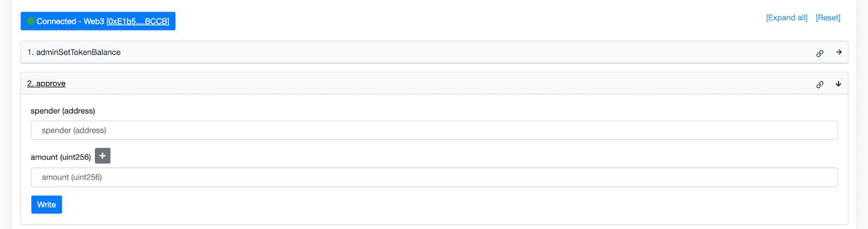Copy permalink icon for adminSetTokenBalance
The image size is (868, 229).
(x=820, y=53)
